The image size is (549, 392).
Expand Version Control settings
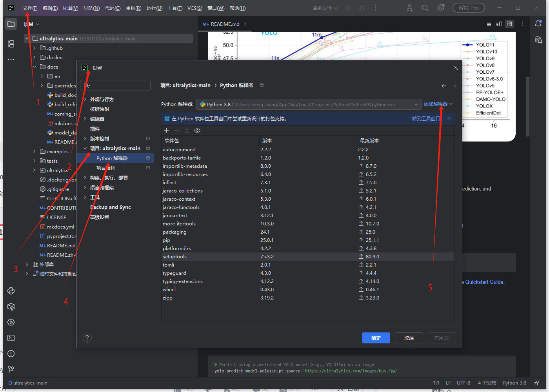pyautogui.click(x=85, y=139)
